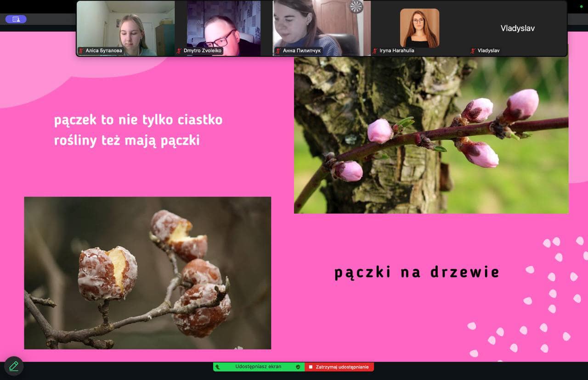Click muted mic icon beside Iryna Harahulia
Image resolution: width=588 pixels, height=380 pixels.
pyautogui.click(x=375, y=50)
